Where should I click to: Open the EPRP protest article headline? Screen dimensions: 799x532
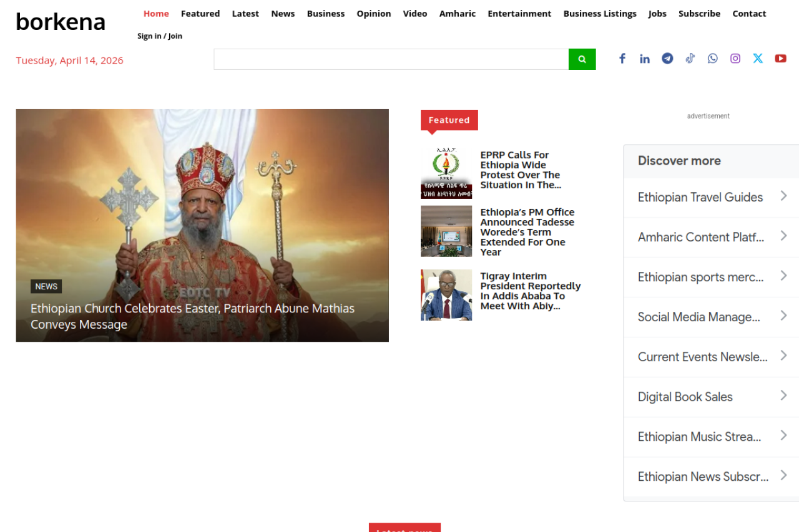[520, 170]
